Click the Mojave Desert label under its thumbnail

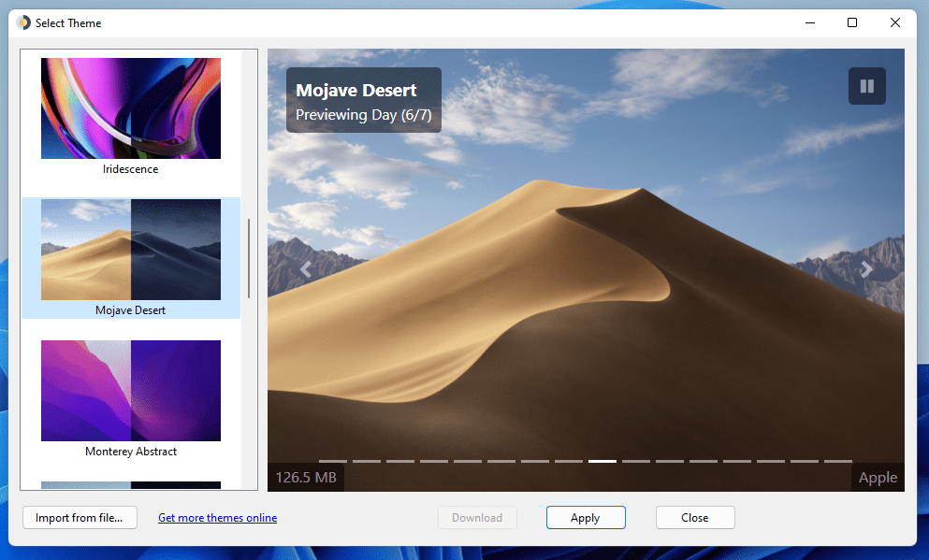tap(130, 310)
